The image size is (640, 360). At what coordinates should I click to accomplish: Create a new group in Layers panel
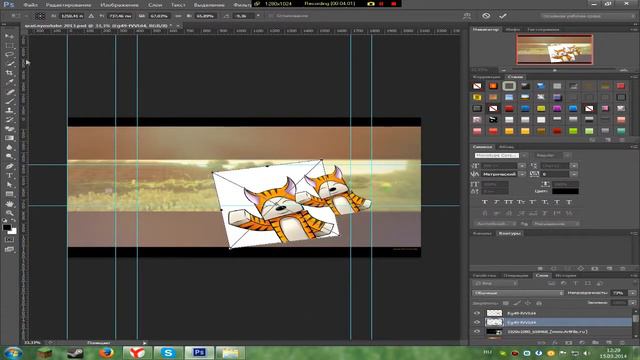[x=596, y=342]
